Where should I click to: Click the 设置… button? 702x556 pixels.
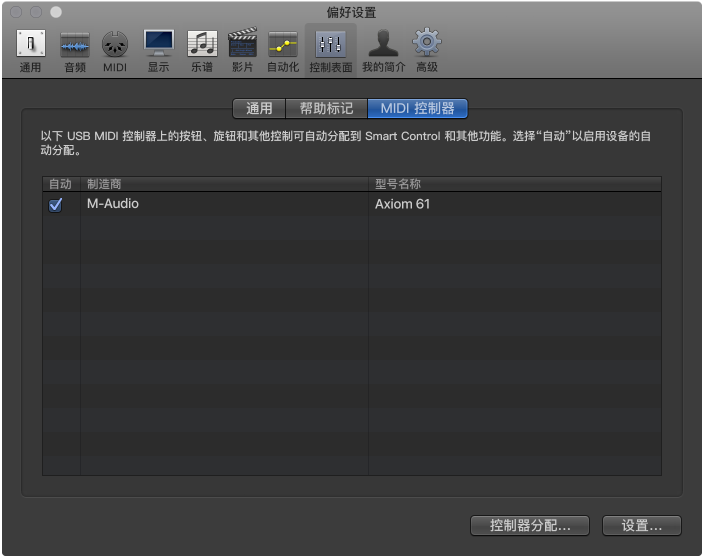(642, 525)
